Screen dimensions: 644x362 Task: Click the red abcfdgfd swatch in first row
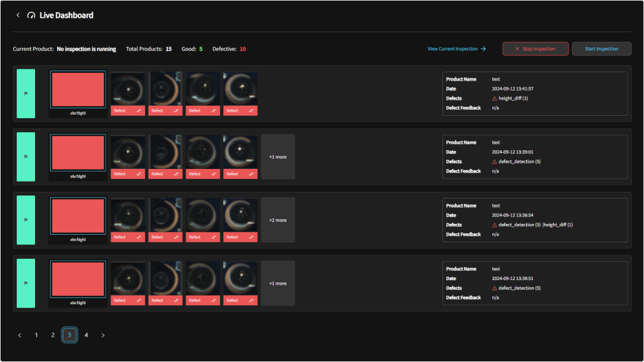78,90
